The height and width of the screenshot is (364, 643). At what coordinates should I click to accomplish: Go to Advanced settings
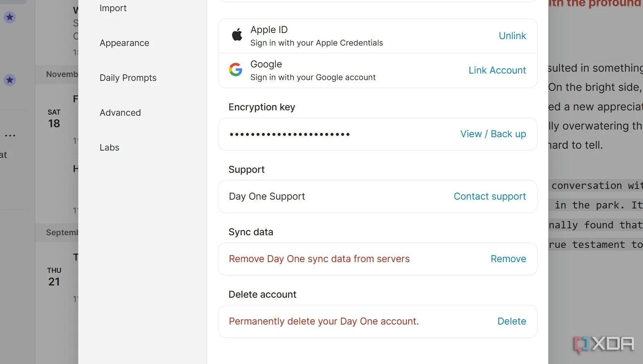pos(120,113)
